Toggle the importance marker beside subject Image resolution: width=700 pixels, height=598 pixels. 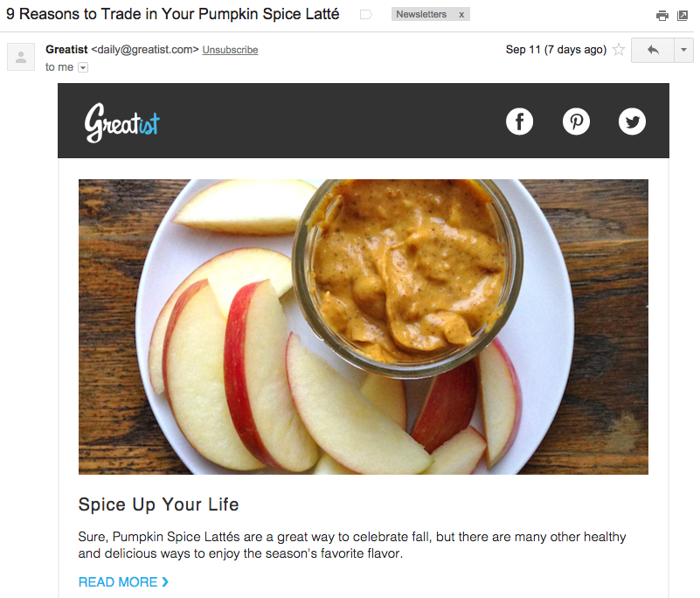(366, 15)
